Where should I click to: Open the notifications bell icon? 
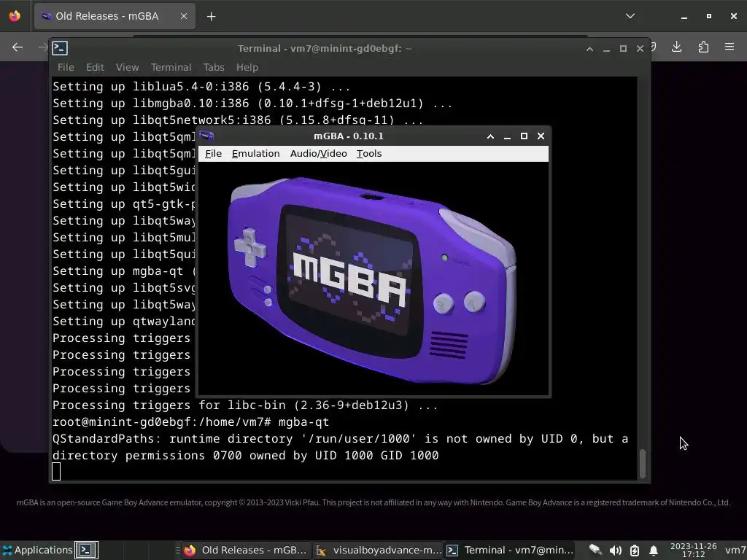pos(654,551)
